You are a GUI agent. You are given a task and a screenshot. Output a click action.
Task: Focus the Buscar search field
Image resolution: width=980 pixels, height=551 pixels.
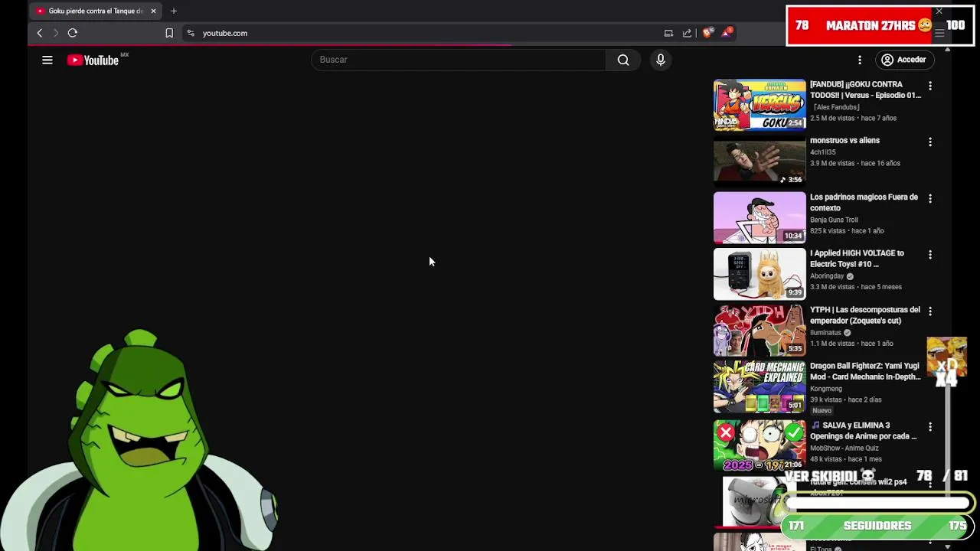coord(458,60)
